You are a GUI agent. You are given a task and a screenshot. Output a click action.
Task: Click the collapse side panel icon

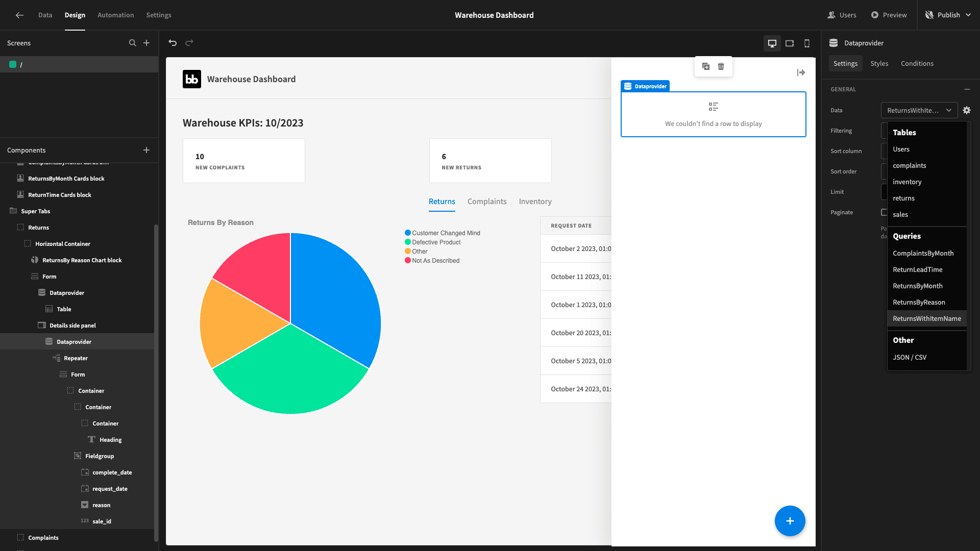[x=802, y=72]
